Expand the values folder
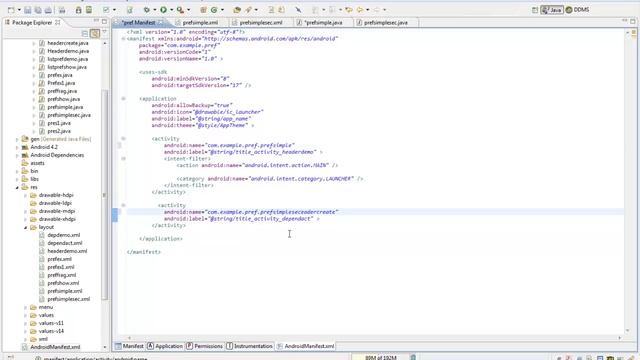The height and width of the screenshot is (360, 640). pyautogui.click(x=25, y=316)
